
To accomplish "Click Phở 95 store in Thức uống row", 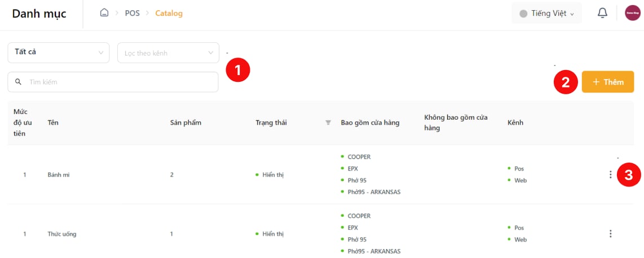I will pyautogui.click(x=357, y=239).
